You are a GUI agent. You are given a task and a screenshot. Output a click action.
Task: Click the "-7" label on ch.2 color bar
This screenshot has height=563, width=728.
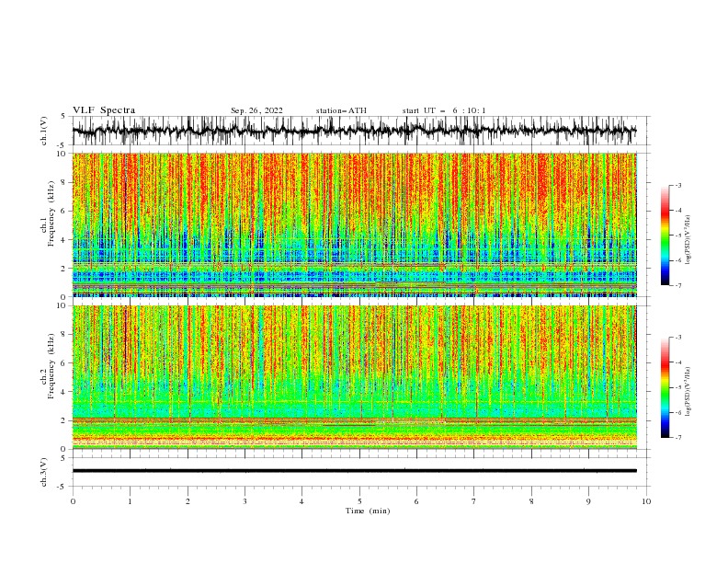(677, 437)
